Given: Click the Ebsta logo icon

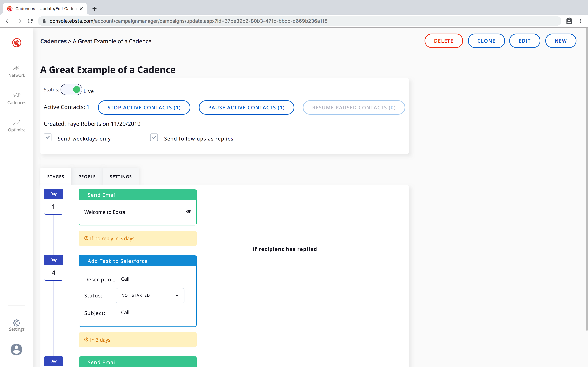Looking at the screenshot, I should (17, 43).
